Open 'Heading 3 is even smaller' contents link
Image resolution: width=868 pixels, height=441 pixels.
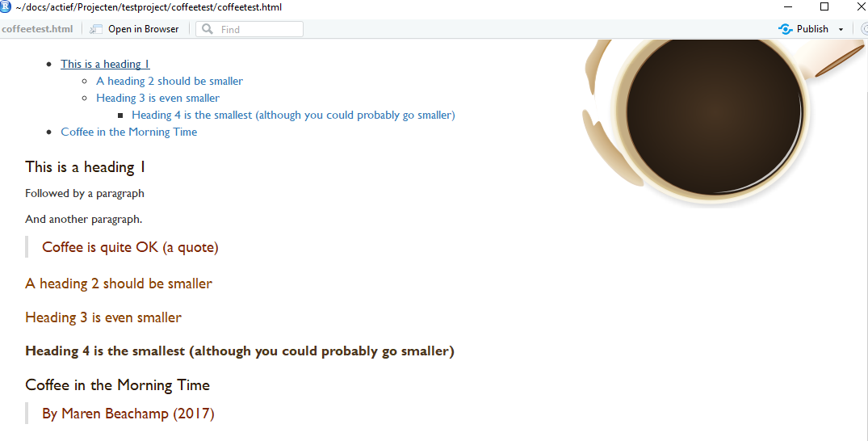pos(157,98)
